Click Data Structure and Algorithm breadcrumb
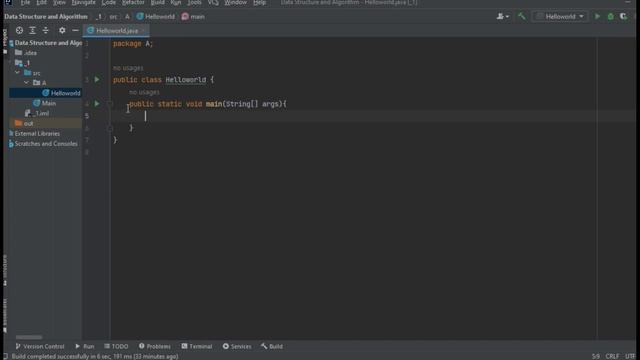Screen dimensions: 640x360 tap(46, 17)
